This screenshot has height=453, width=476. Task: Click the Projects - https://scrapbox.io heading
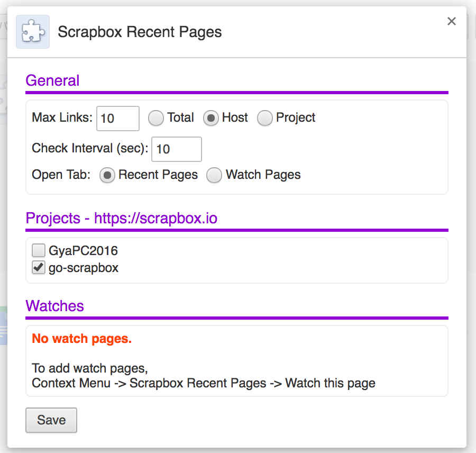pyautogui.click(x=122, y=218)
